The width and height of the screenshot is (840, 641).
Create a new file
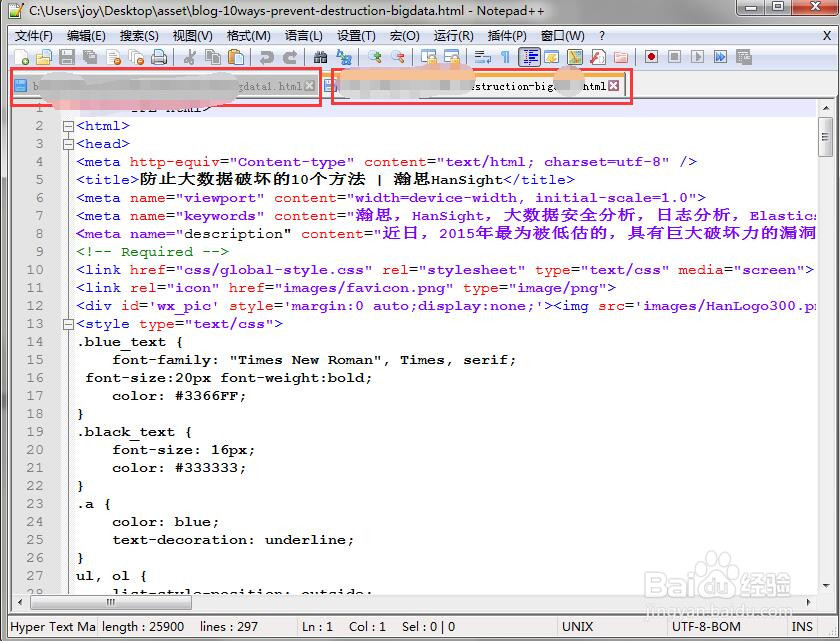tap(21, 57)
